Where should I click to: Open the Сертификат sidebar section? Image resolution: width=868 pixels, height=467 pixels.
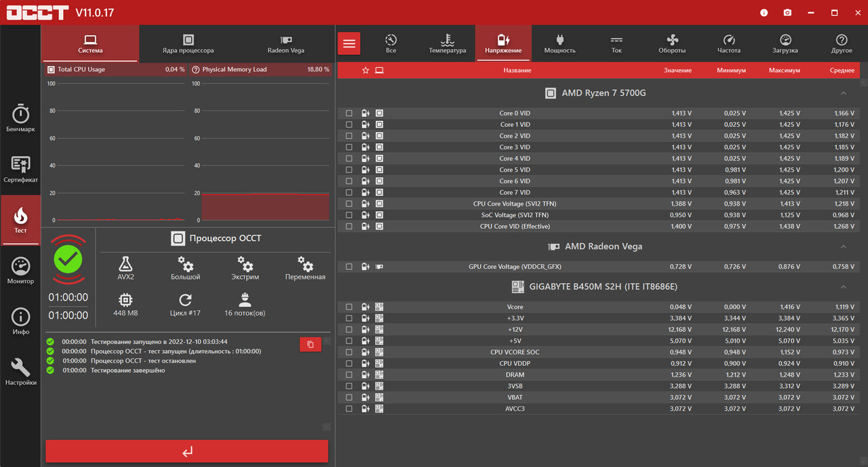tap(20, 169)
